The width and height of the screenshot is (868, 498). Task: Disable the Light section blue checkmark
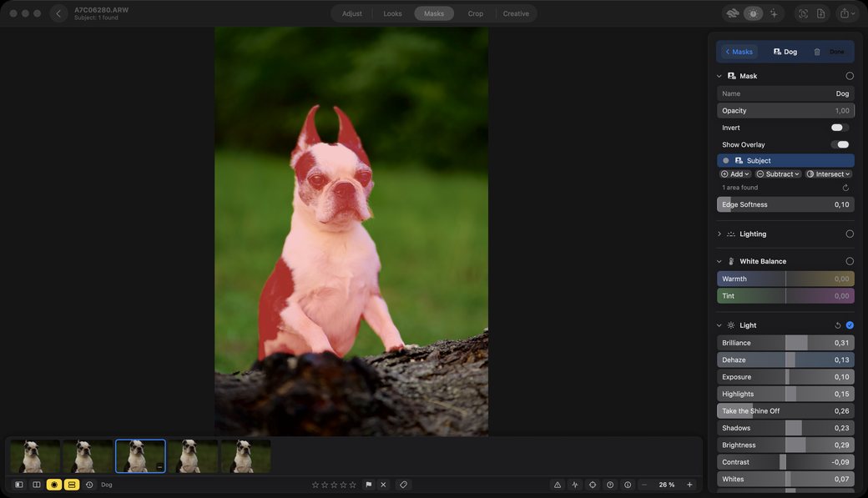click(x=850, y=325)
